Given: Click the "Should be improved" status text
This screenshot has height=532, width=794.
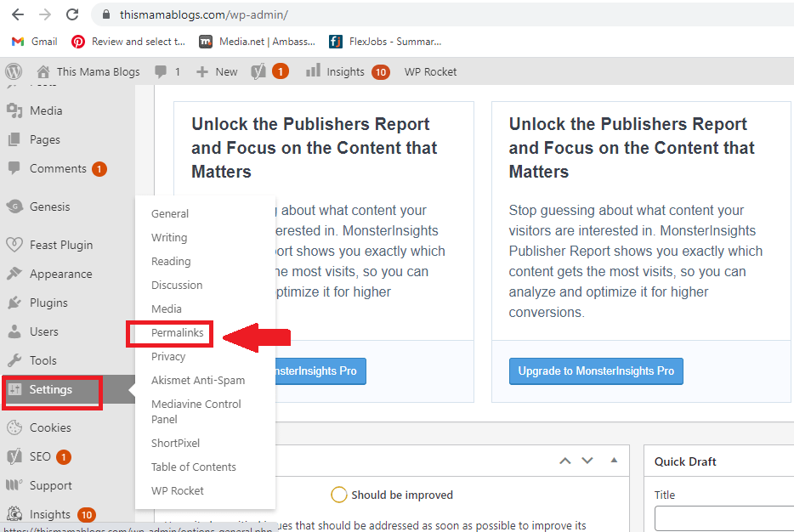Looking at the screenshot, I should click(402, 495).
